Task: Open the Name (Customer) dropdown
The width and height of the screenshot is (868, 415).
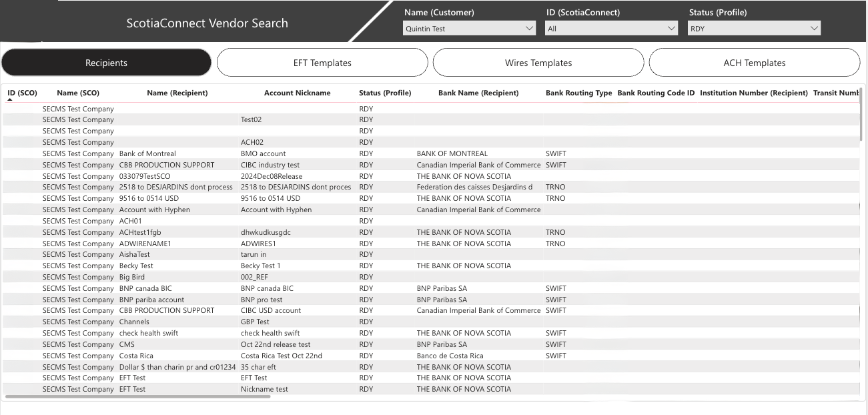Action: [x=470, y=29]
